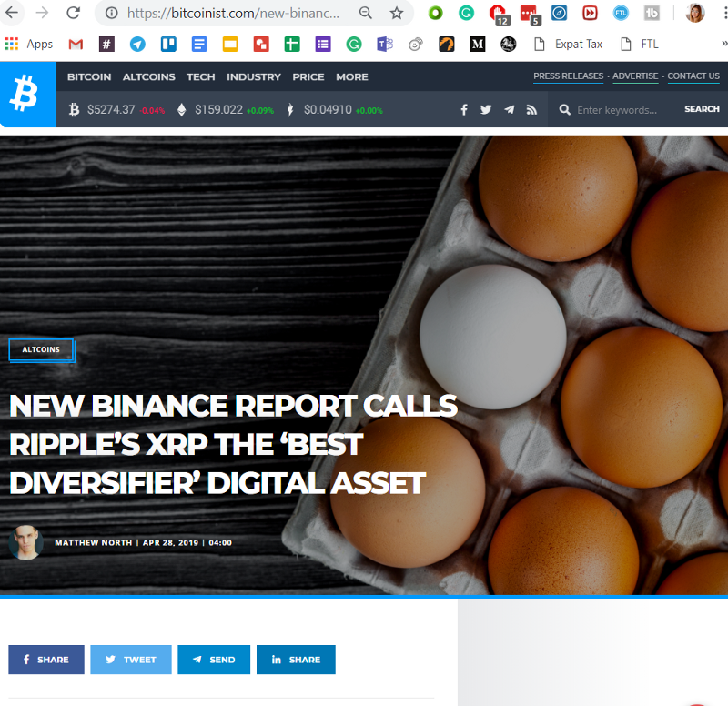Click the Telegram SEND button
Viewport: 728px width, 706px height.
214,659
